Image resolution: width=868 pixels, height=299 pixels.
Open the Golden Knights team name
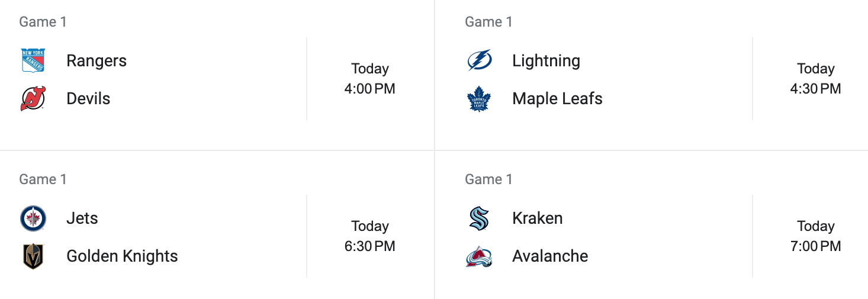click(x=122, y=256)
